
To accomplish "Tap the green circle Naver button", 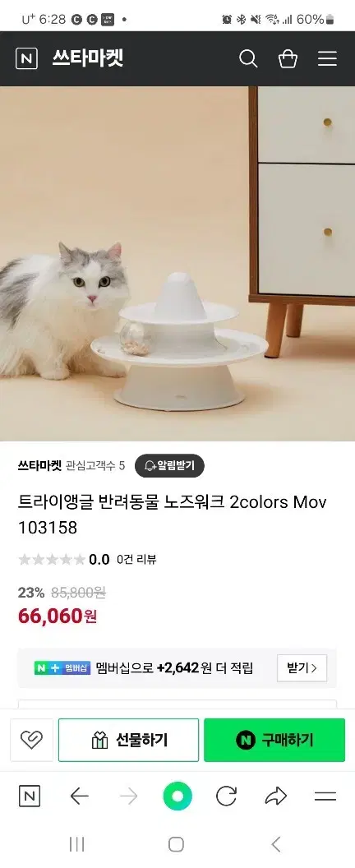I will pyautogui.click(x=177, y=796).
